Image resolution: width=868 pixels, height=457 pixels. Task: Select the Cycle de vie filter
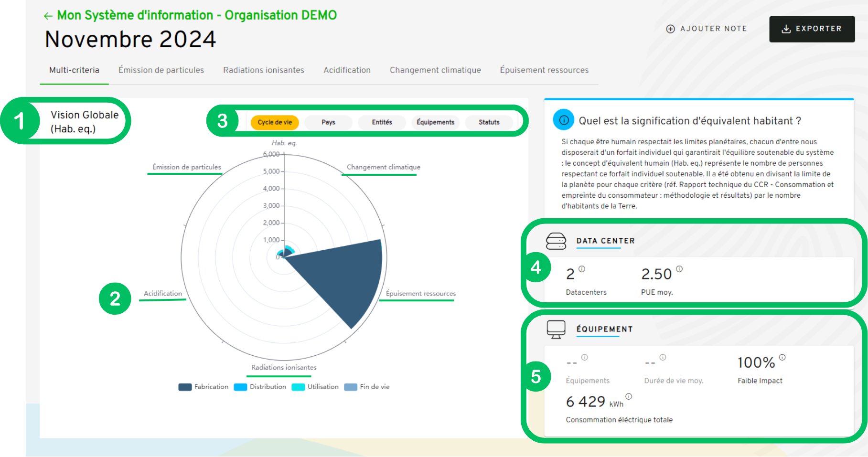pos(275,122)
